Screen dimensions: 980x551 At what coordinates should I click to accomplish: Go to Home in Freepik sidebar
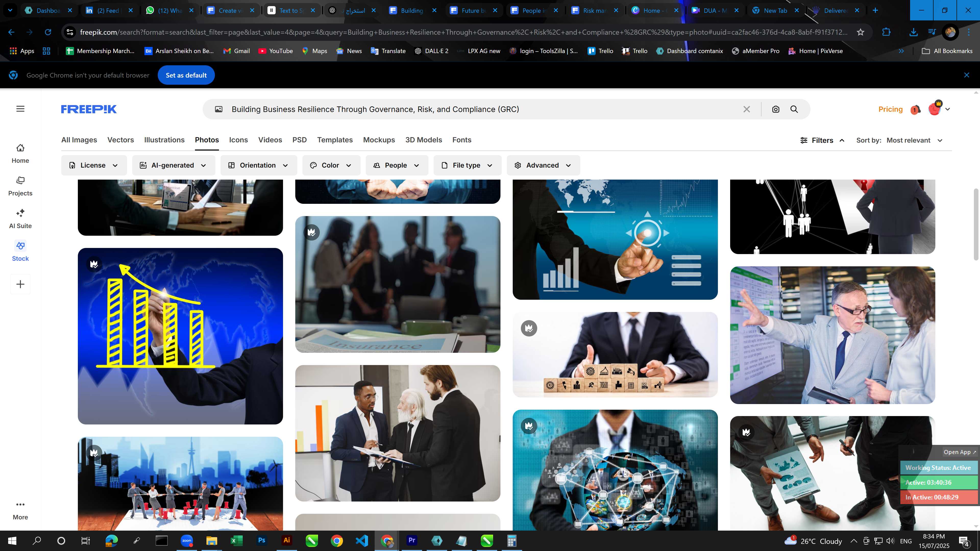point(20,154)
